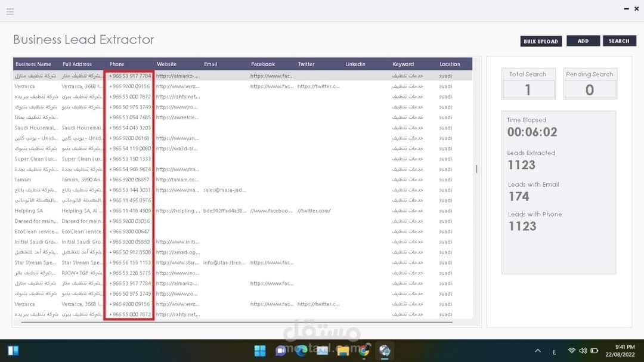Click Twitter cell //twitter.com/ for Helping SA
The image size is (644, 362).
coord(314,211)
